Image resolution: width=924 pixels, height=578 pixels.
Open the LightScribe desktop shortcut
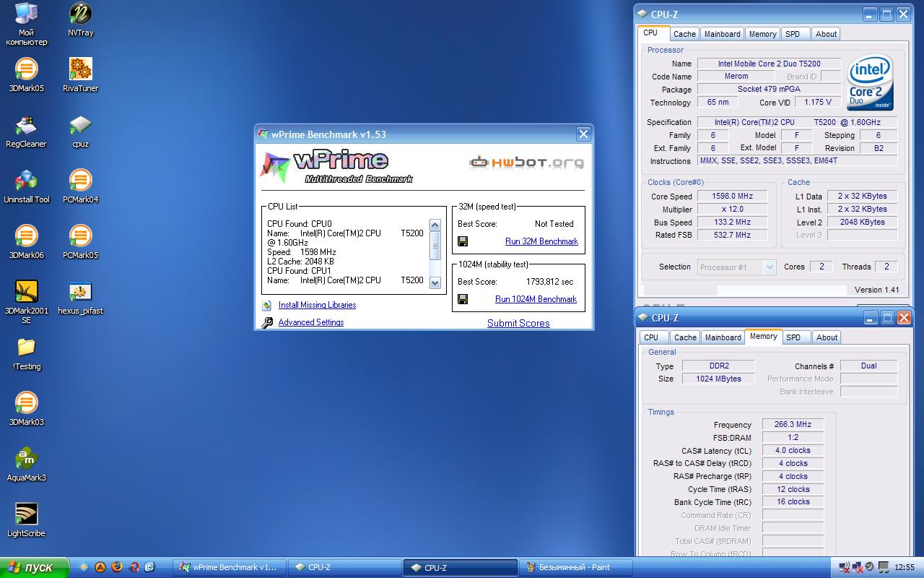[x=26, y=520]
